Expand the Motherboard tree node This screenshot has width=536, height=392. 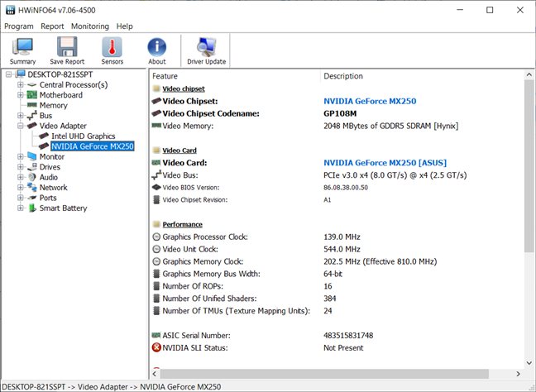(21, 95)
